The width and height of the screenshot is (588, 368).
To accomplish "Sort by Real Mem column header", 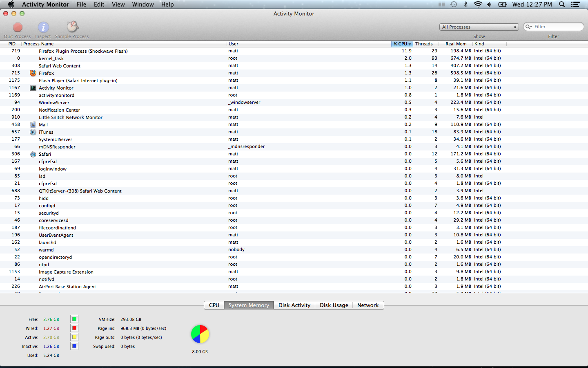I will pyautogui.click(x=456, y=44).
